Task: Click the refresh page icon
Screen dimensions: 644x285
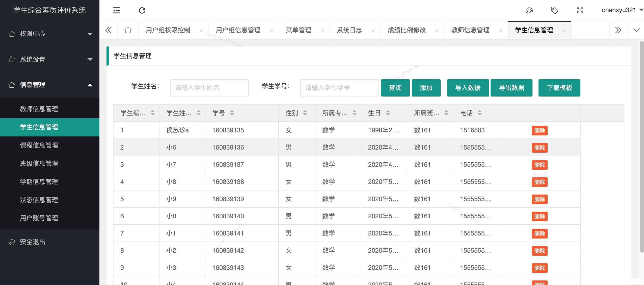Action: (x=142, y=10)
